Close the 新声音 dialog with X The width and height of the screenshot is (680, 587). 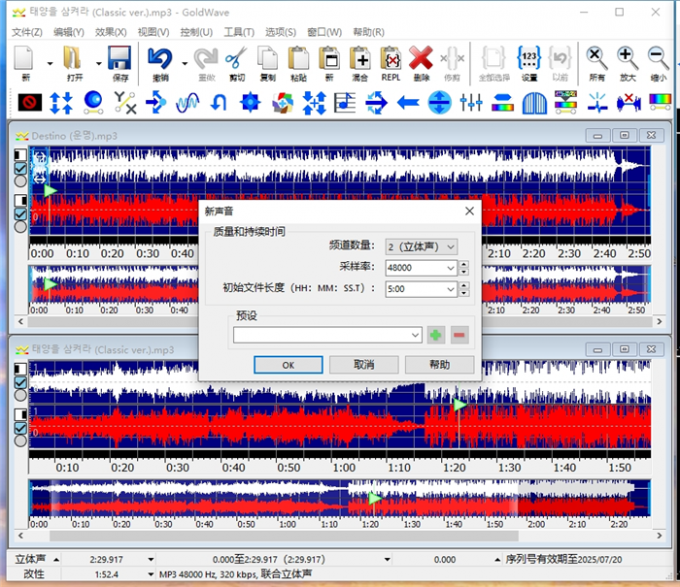[x=469, y=211]
